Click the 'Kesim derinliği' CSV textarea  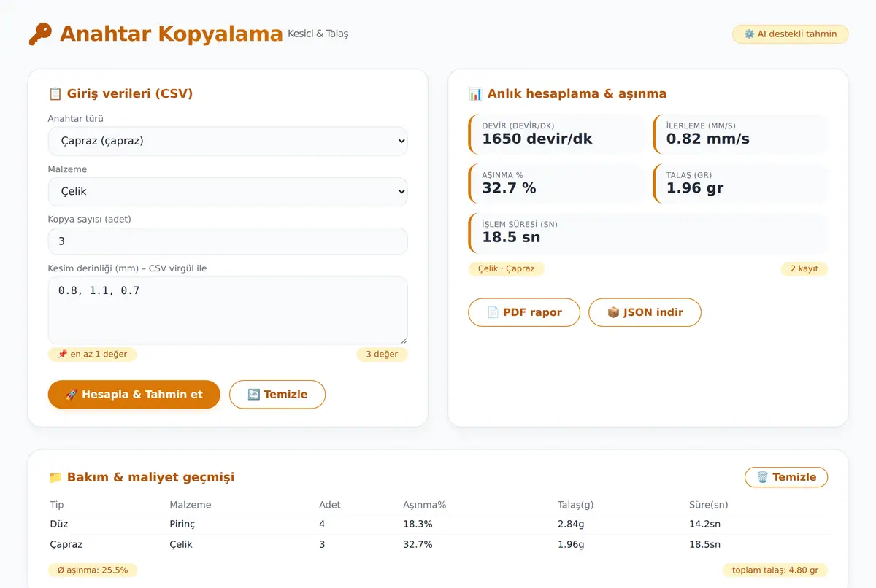tap(228, 310)
